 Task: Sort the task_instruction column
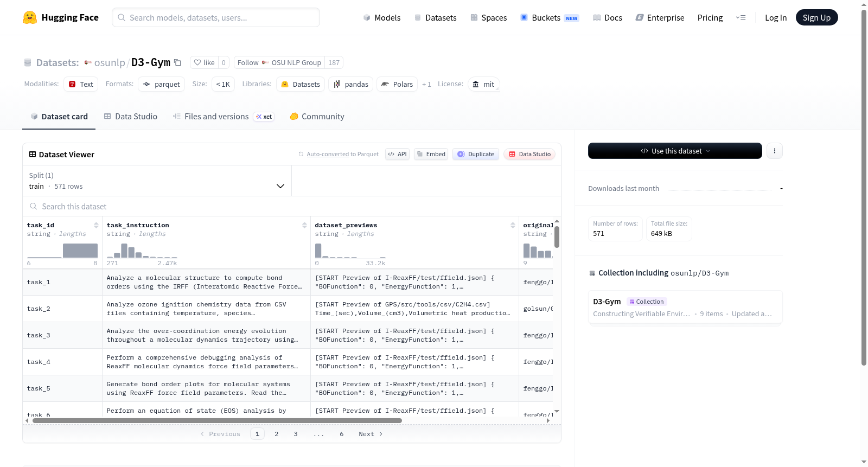point(304,225)
